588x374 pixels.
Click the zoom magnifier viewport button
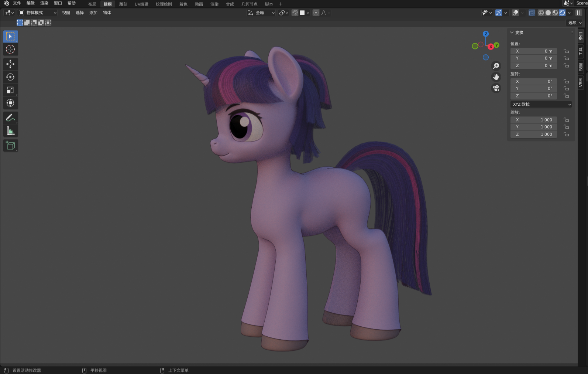tap(496, 66)
